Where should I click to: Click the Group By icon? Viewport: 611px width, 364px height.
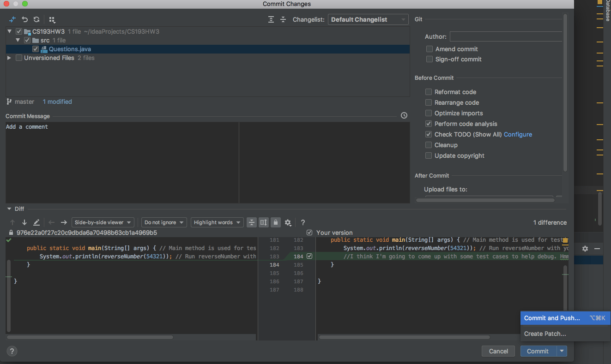(52, 19)
